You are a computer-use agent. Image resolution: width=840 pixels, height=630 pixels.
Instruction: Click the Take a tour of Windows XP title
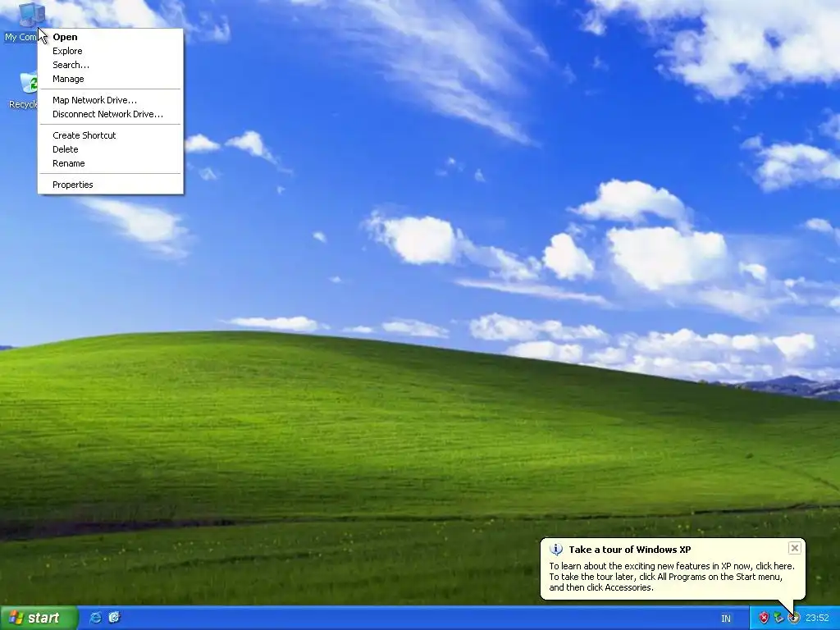coord(629,550)
